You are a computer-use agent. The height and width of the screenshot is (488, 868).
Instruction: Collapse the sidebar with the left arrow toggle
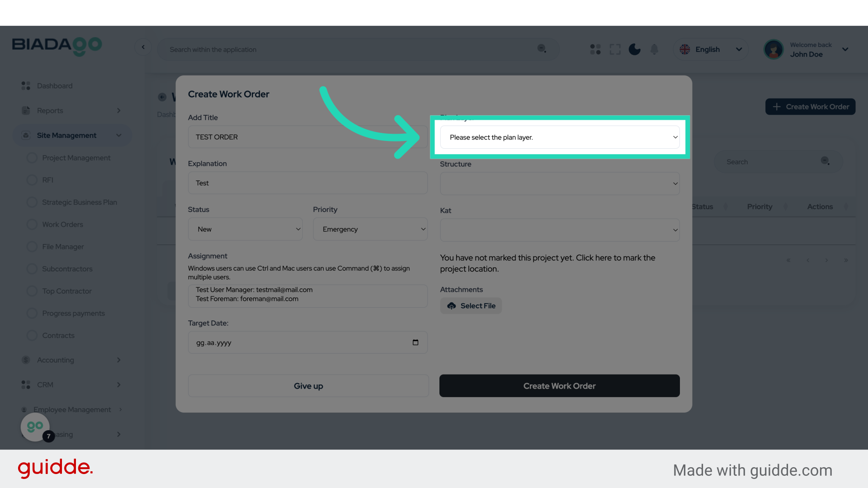coord(143,47)
